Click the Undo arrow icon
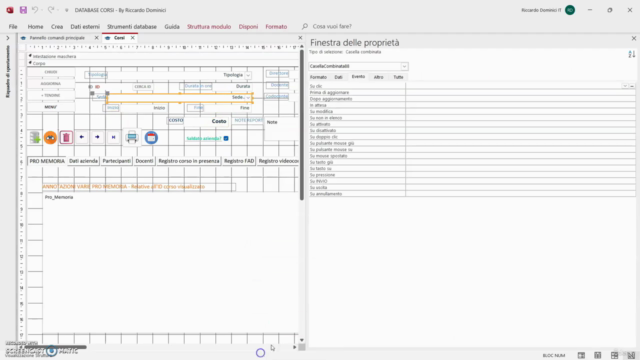640x360 pixels. (35, 10)
